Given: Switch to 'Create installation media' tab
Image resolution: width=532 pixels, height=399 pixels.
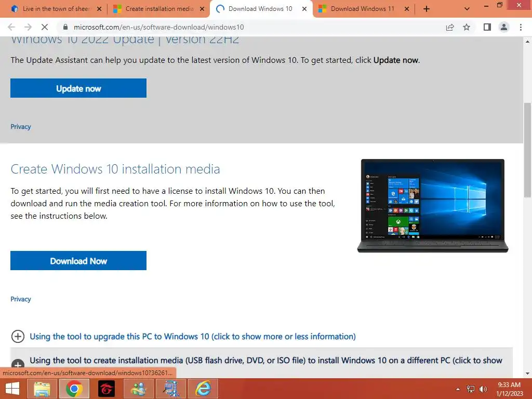Looking at the screenshot, I should tap(159, 9).
